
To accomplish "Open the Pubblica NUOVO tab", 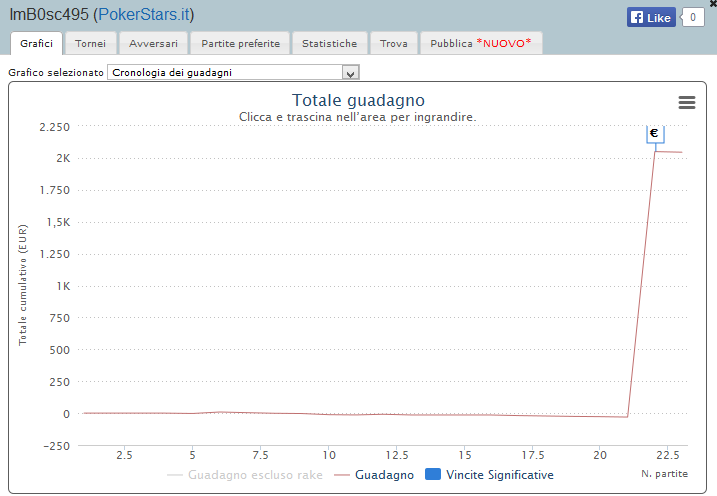I will 480,44.
